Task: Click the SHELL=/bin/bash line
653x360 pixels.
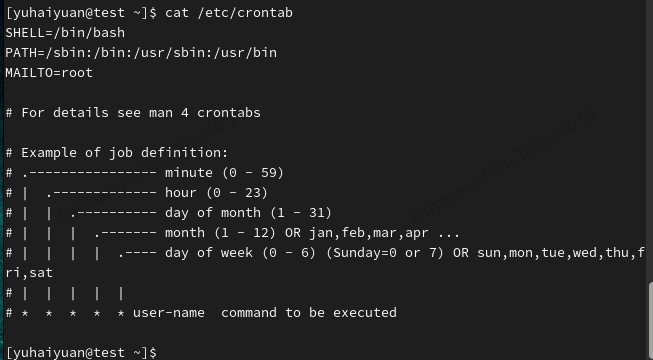Action: click(x=65, y=33)
